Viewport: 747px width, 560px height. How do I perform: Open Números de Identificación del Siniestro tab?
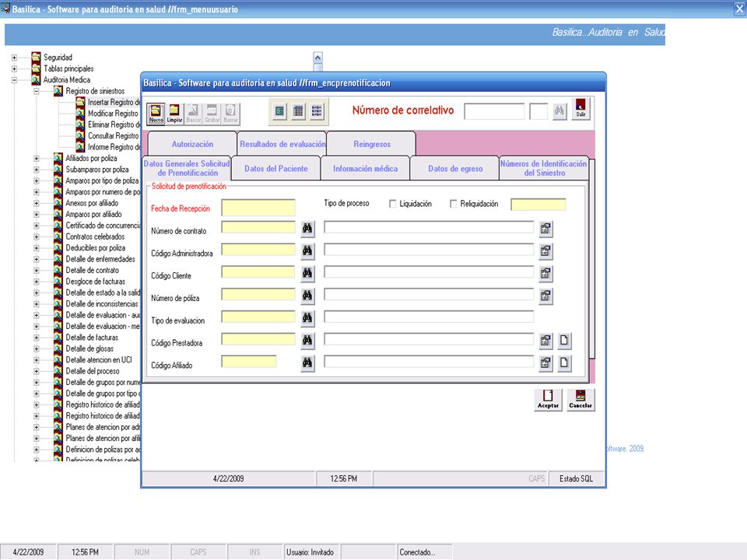point(544,169)
